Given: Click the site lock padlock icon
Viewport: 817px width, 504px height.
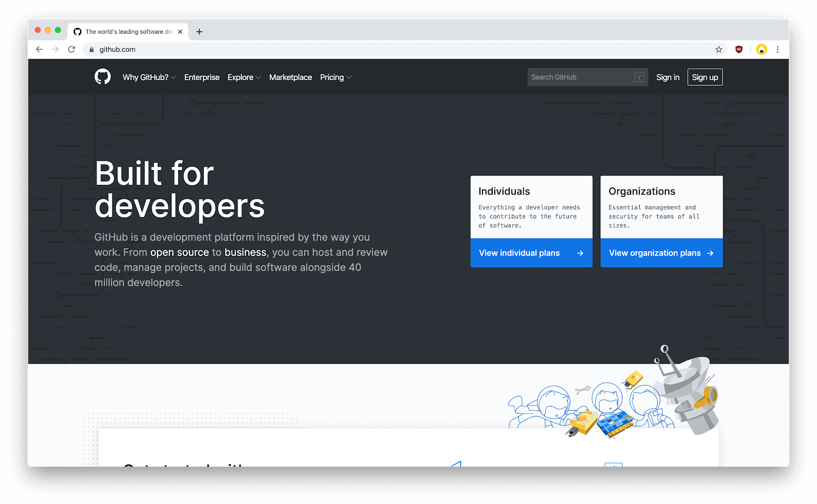Looking at the screenshot, I should 91,50.
